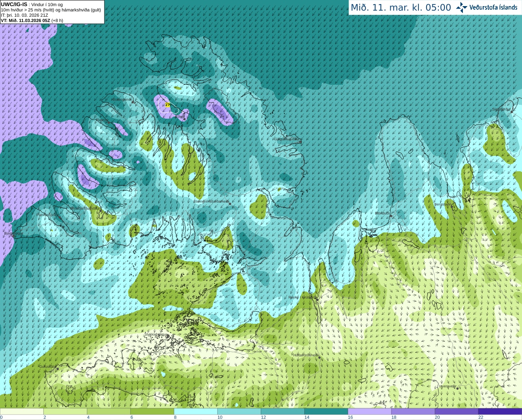This screenshot has height=420, width=522.
Task: Click the legend scale value 16
Action: (350, 417)
